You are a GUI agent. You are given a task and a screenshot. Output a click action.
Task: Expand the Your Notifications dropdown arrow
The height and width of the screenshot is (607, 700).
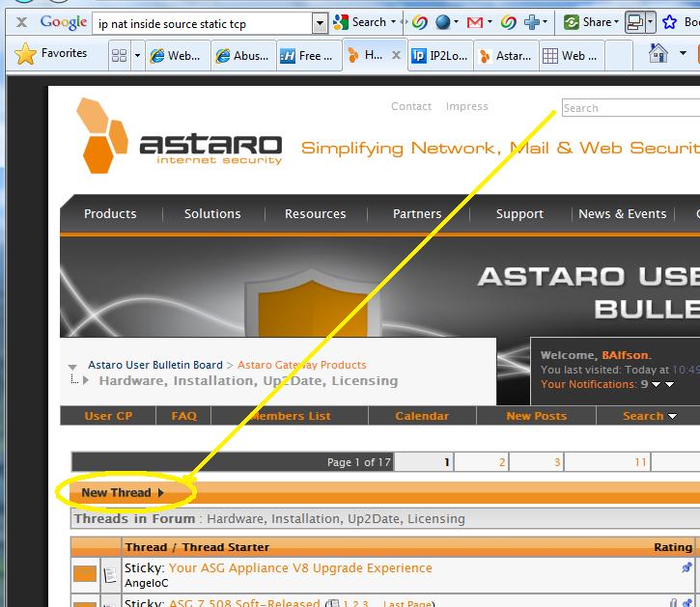[x=656, y=384]
